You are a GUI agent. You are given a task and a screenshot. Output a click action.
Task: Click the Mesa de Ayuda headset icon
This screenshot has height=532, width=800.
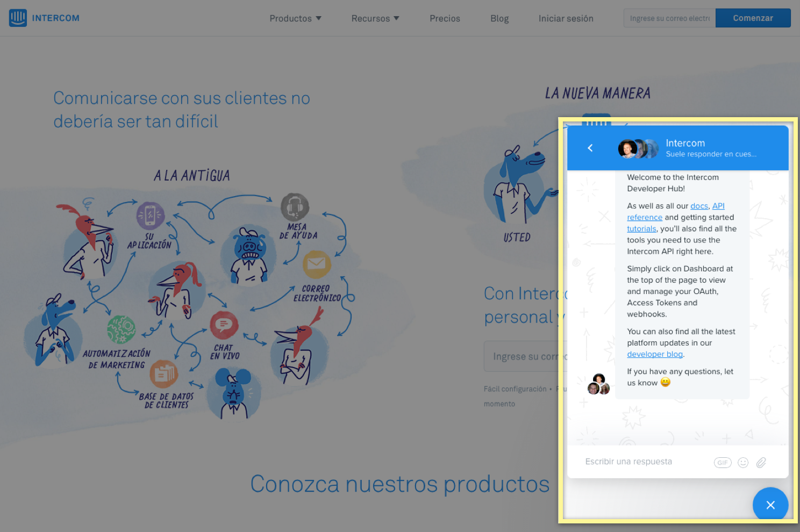pos(295,207)
